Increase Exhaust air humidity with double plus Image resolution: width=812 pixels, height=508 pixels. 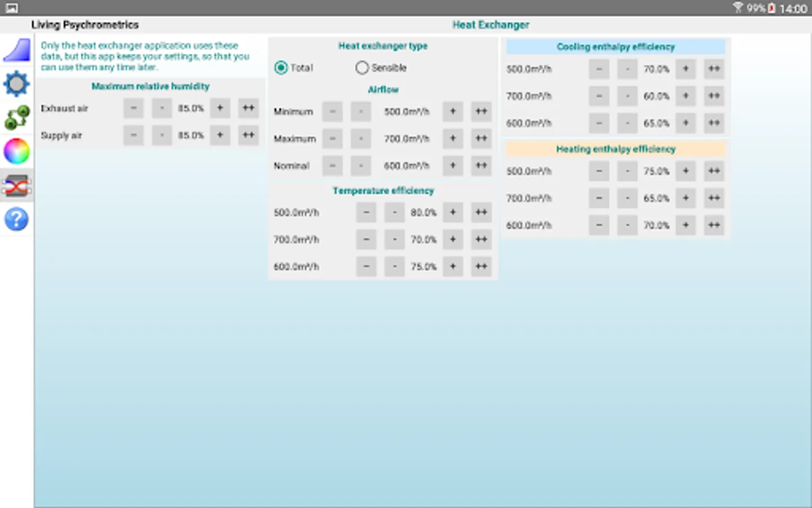tap(248, 108)
